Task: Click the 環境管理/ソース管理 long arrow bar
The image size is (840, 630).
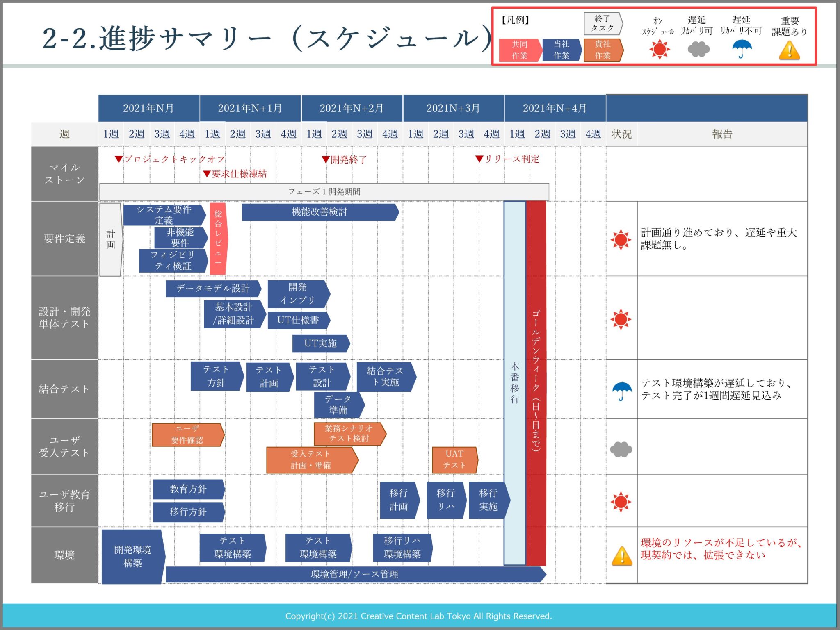Action: 354,574
